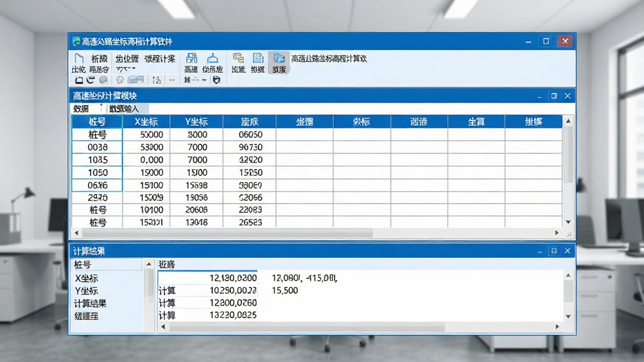Click table horizontal scrollbar right arrow
This screenshot has height=362, width=644.
click(x=557, y=233)
